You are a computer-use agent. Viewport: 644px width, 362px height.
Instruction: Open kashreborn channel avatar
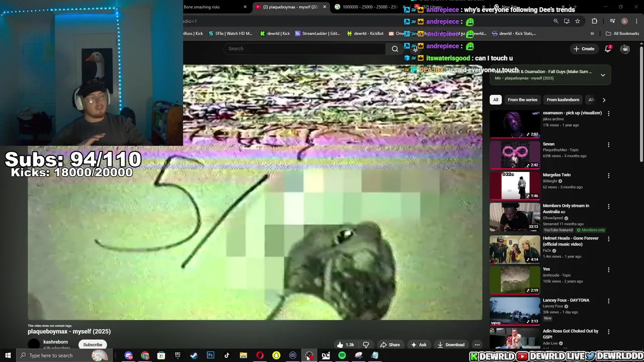pos(34,344)
